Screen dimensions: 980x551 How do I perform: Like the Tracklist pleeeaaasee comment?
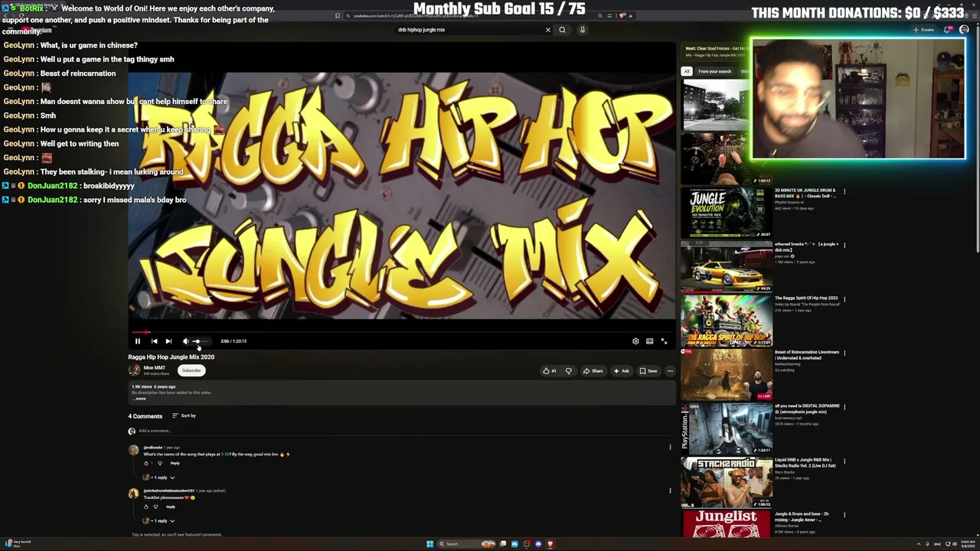click(x=146, y=507)
